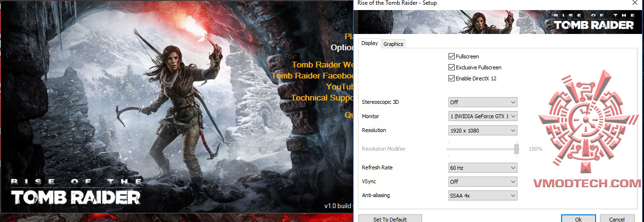644x222 pixels.
Task: Open the YouTube link in the launcher
Action: click(340, 87)
